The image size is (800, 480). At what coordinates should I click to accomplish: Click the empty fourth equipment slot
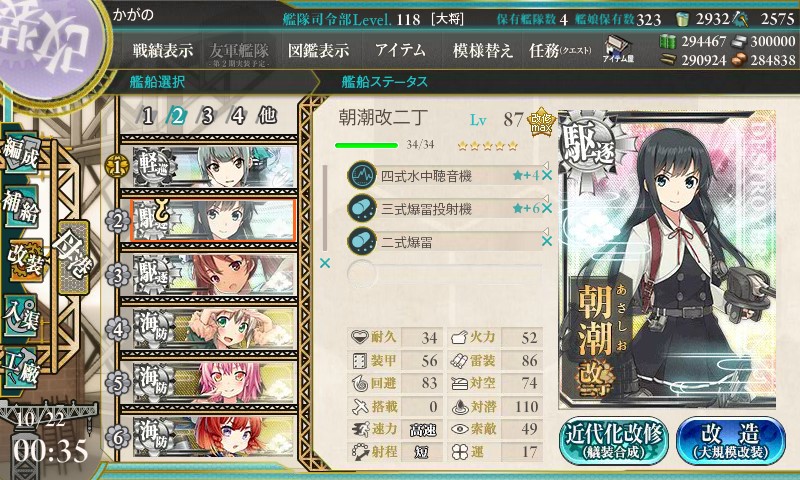pyautogui.click(x=444, y=273)
